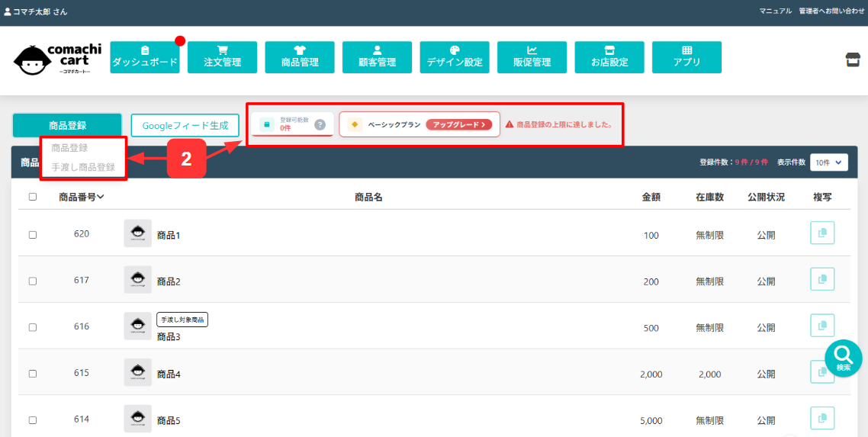Click the アップグレード button
Viewport: 868px width, 437px height.
pyautogui.click(x=458, y=124)
